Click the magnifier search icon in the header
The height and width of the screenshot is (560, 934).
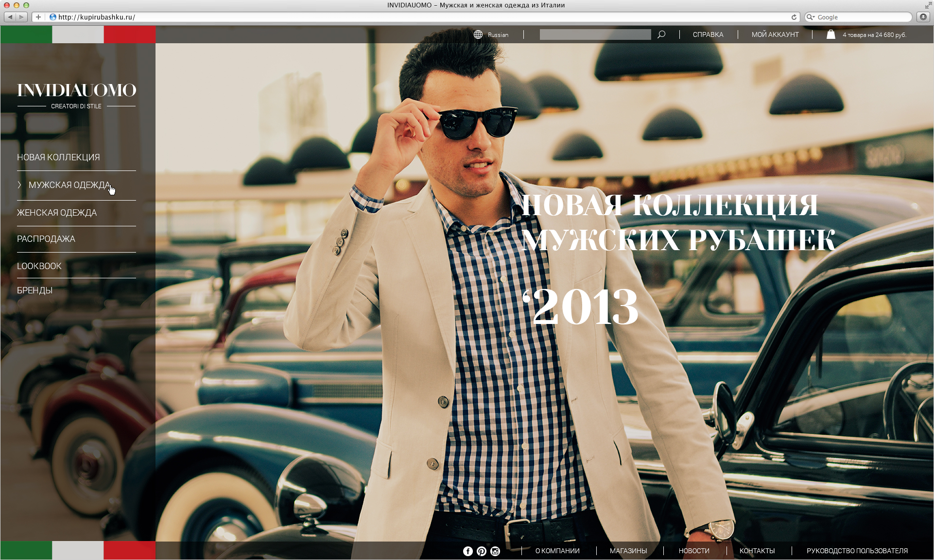coord(661,34)
